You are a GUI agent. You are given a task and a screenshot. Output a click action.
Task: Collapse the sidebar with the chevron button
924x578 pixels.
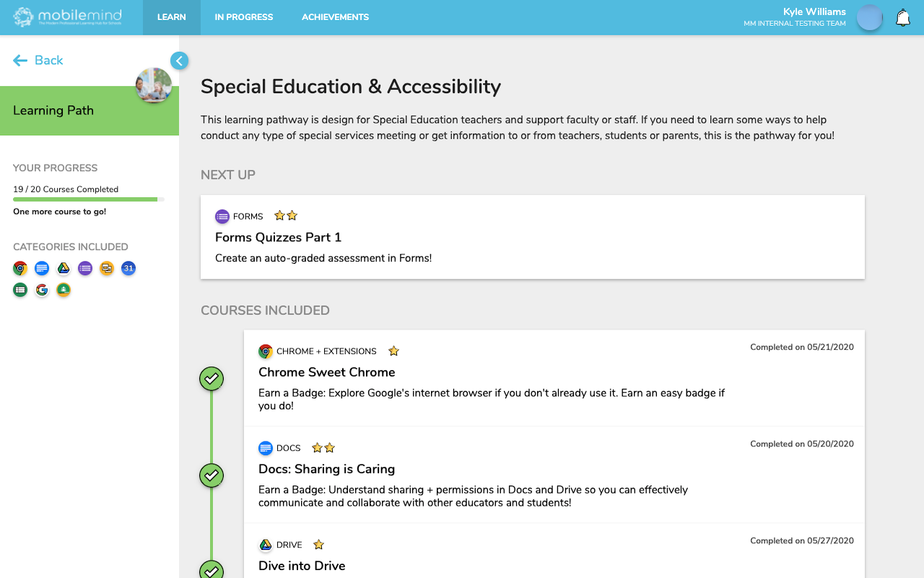pyautogui.click(x=179, y=61)
